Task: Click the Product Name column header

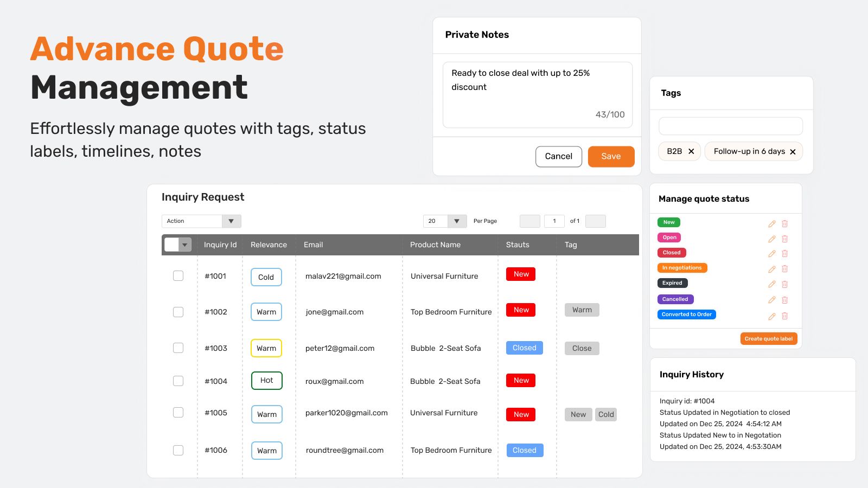Action: click(x=435, y=245)
